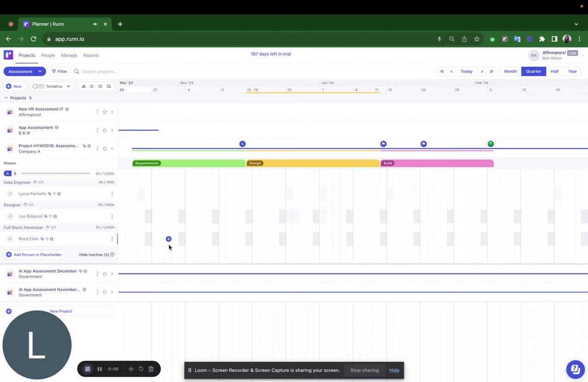Image resolution: width=588 pixels, height=382 pixels.
Task: Switch budget display to hours (h)
Action: click(7, 174)
